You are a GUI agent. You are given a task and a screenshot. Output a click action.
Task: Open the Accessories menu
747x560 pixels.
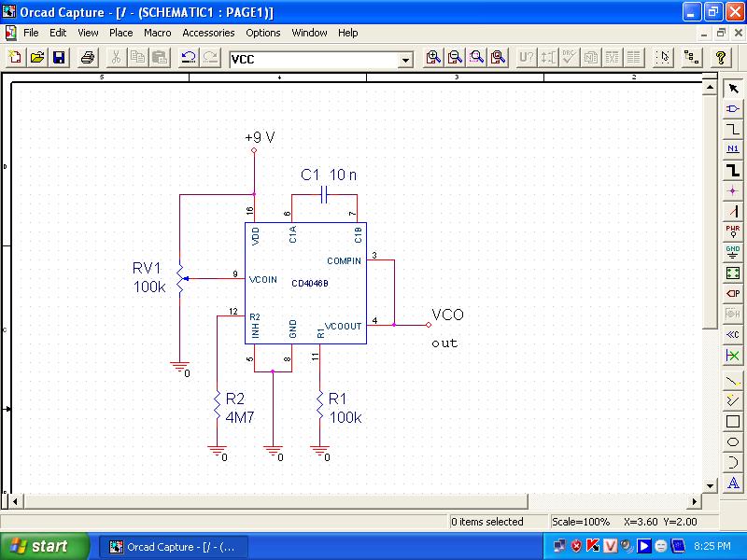click(208, 33)
